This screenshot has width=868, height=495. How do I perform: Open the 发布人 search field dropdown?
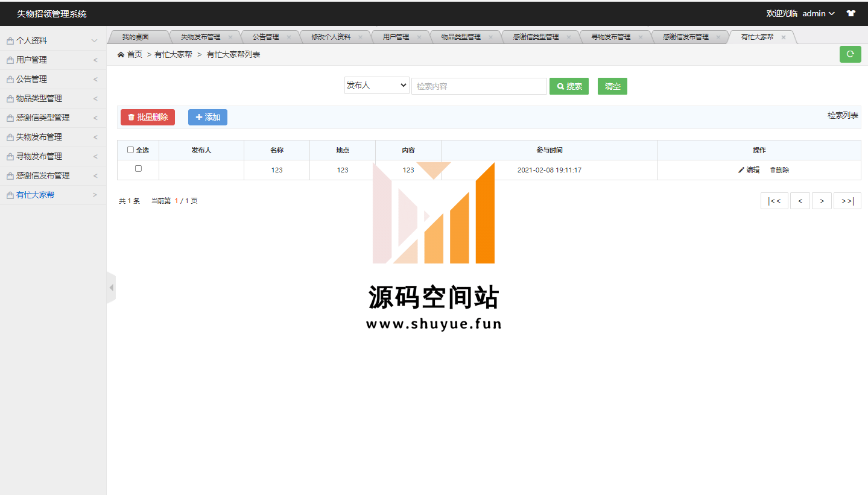377,86
